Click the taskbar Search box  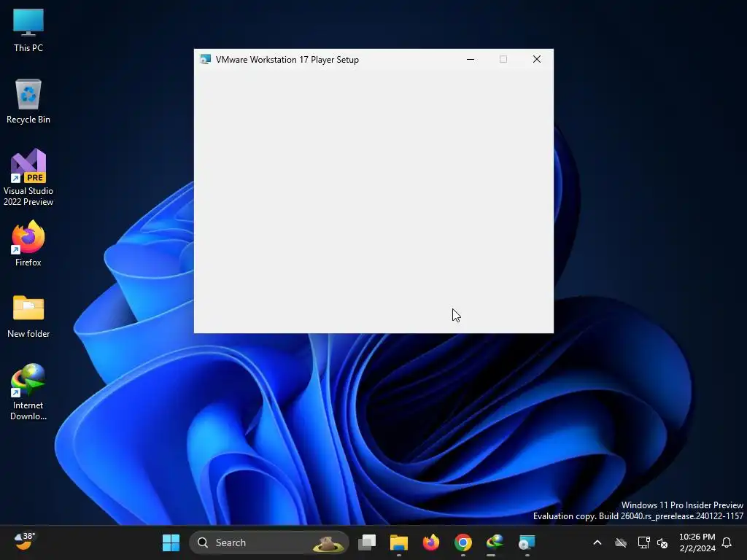point(269,542)
